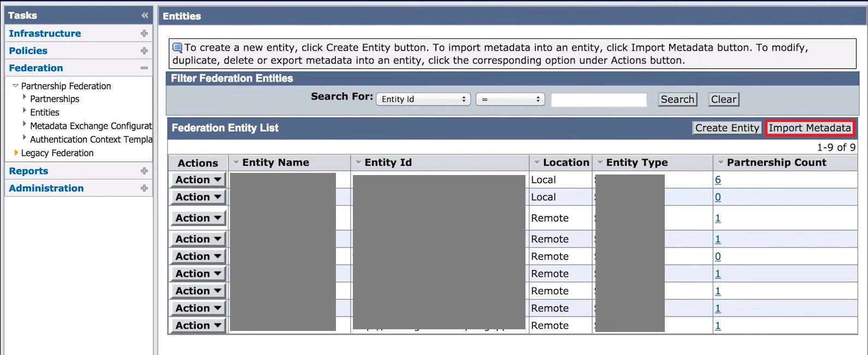Click the Entities page title

182,16
